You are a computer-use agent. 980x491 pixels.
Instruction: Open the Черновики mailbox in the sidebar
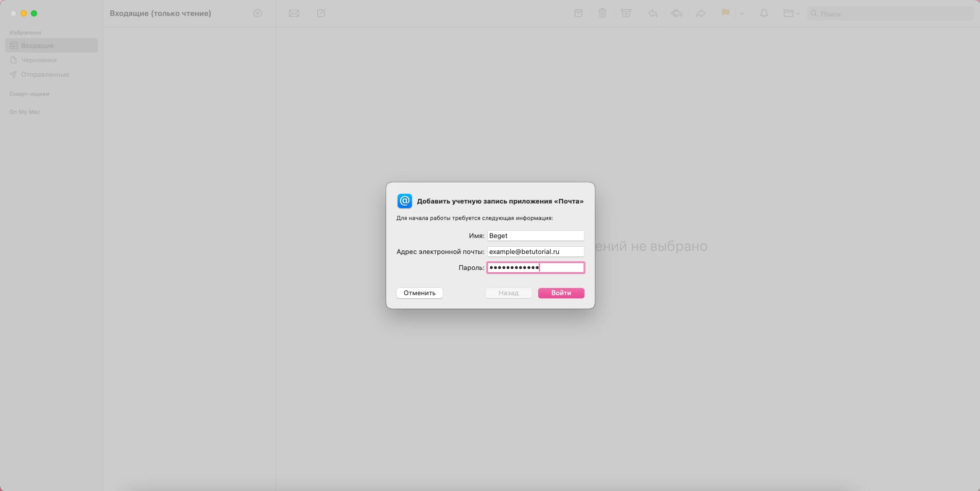(x=39, y=60)
